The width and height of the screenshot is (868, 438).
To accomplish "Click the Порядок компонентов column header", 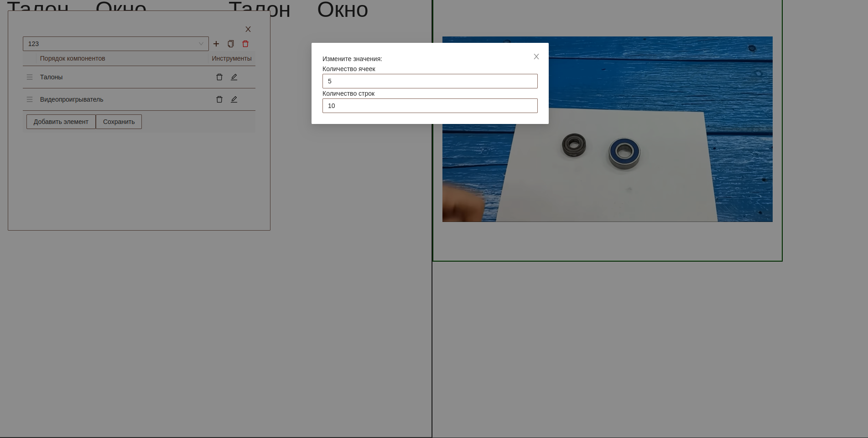I will tap(73, 58).
